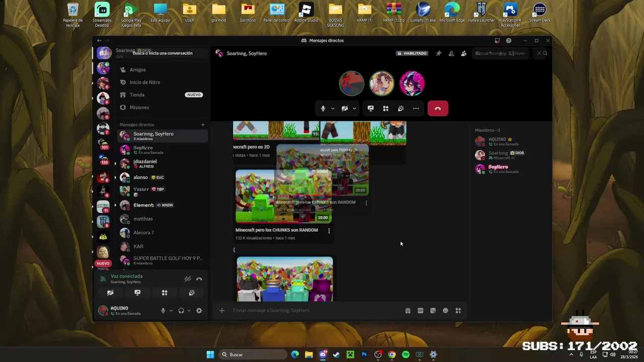Screen dimensions: 644x362
Task: Open the conversation search box
Action: tap(163, 53)
